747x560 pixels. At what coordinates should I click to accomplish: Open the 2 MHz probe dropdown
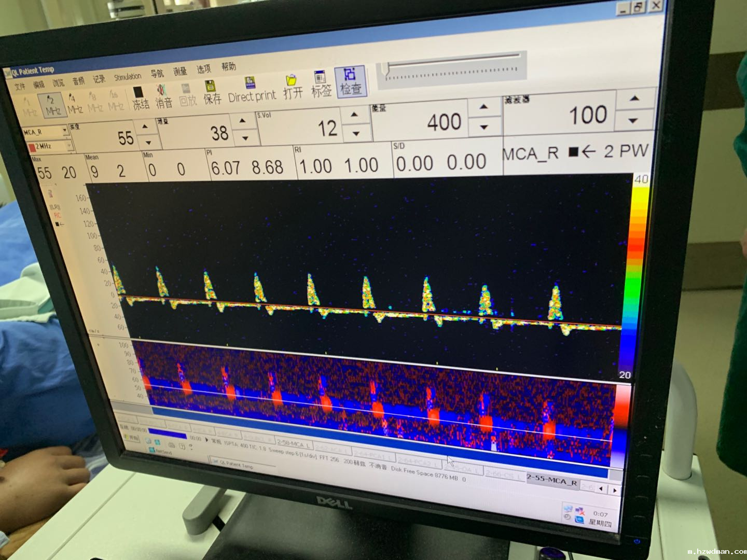(68, 146)
